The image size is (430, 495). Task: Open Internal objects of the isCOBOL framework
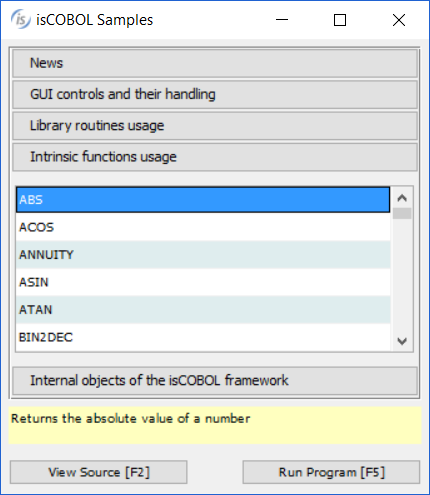(215, 381)
